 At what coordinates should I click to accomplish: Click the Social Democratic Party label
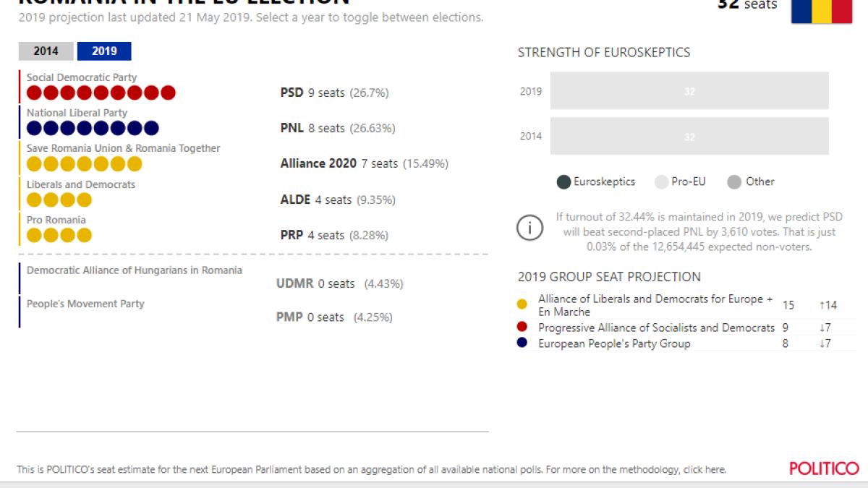click(x=82, y=77)
